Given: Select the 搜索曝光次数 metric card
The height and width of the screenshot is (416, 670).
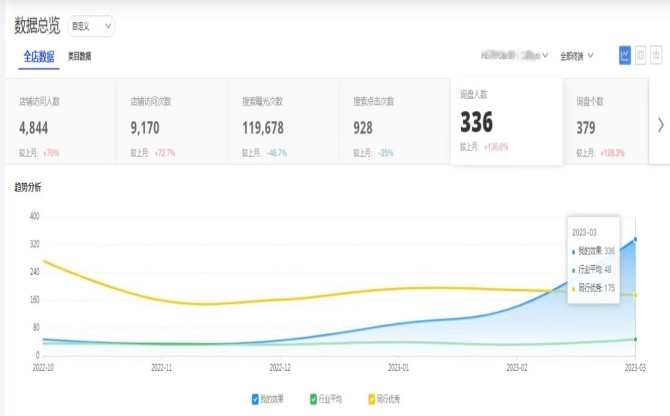Looking at the screenshot, I should tap(283, 124).
